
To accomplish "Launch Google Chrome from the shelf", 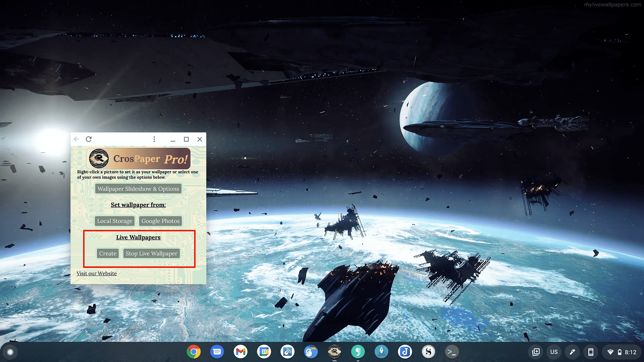I will 194,351.
